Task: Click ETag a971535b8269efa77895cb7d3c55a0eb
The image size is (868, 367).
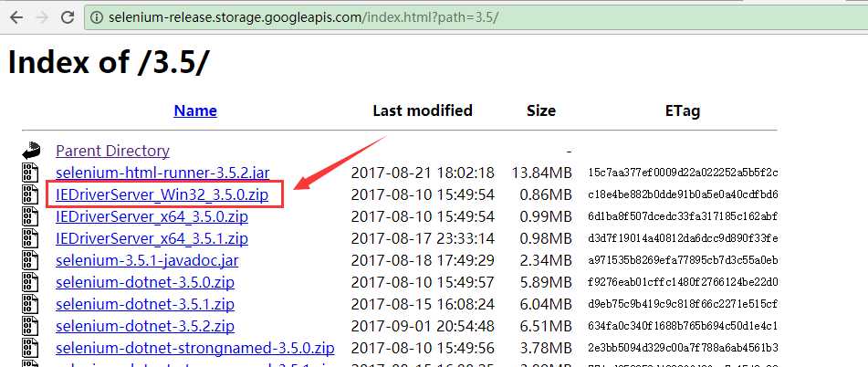Action: click(x=683, y=261)
